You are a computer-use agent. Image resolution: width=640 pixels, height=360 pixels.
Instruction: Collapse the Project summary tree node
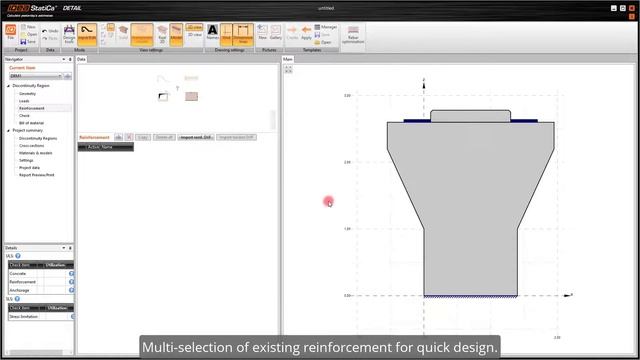coord(8,131)
